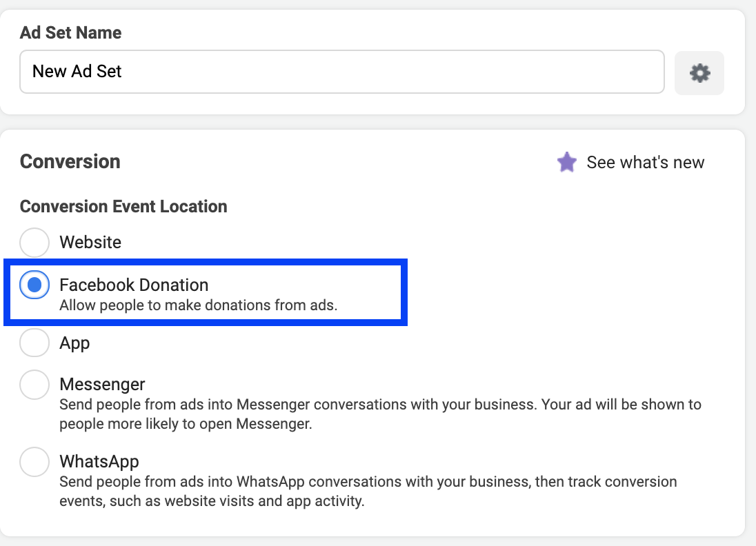Select the Website radio button
The height and width of the screenshot is (546, 756).
click(x=34, y=243)
